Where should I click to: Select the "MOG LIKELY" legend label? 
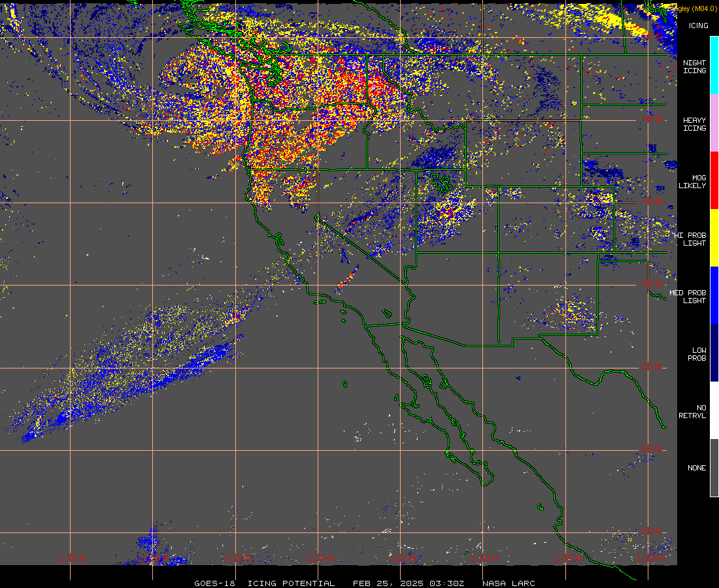coord(692,182)
